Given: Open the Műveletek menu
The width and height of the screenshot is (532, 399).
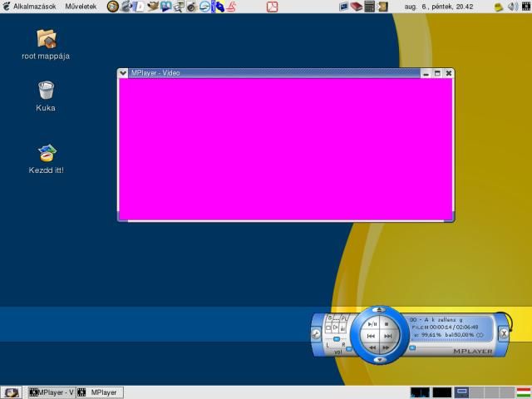Looking at the screenshot, I should click(81, 7).
